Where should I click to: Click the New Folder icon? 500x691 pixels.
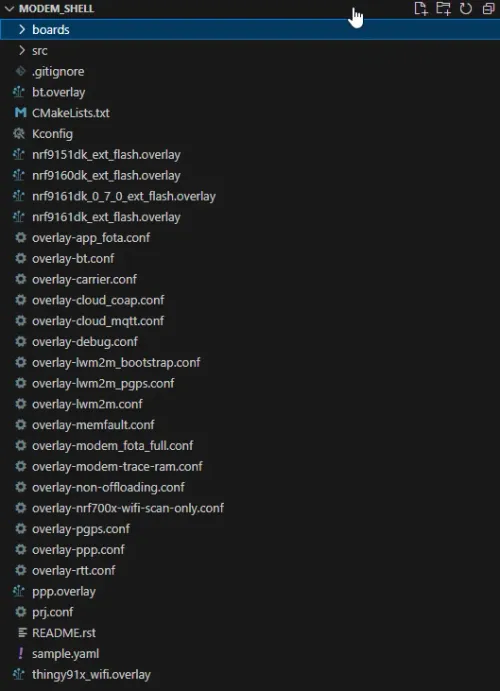pos(443,8)
